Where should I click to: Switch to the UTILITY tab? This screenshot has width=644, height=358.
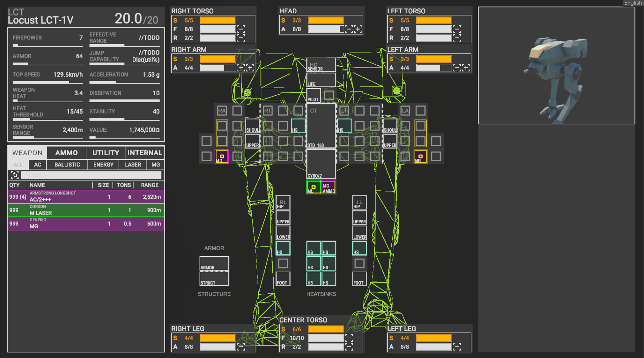click(x=106, y=153)
